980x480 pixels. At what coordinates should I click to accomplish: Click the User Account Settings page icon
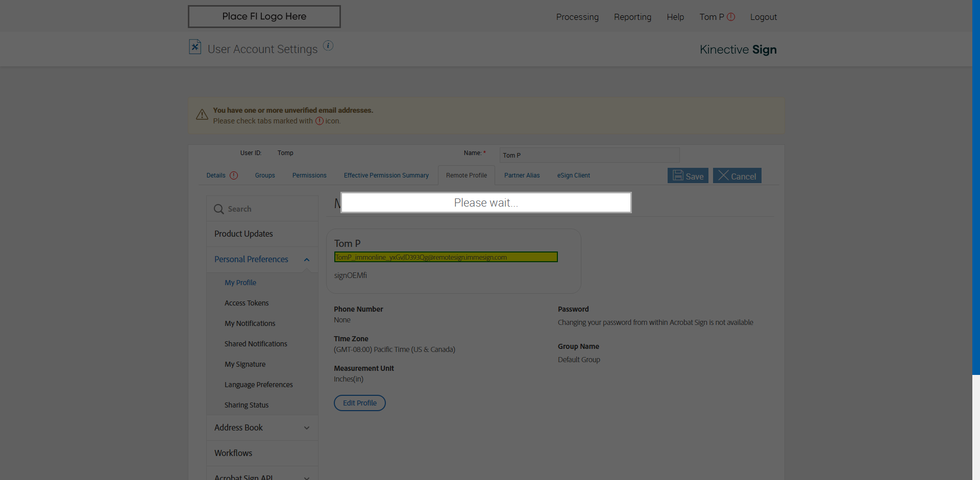[x=195, y=47]
